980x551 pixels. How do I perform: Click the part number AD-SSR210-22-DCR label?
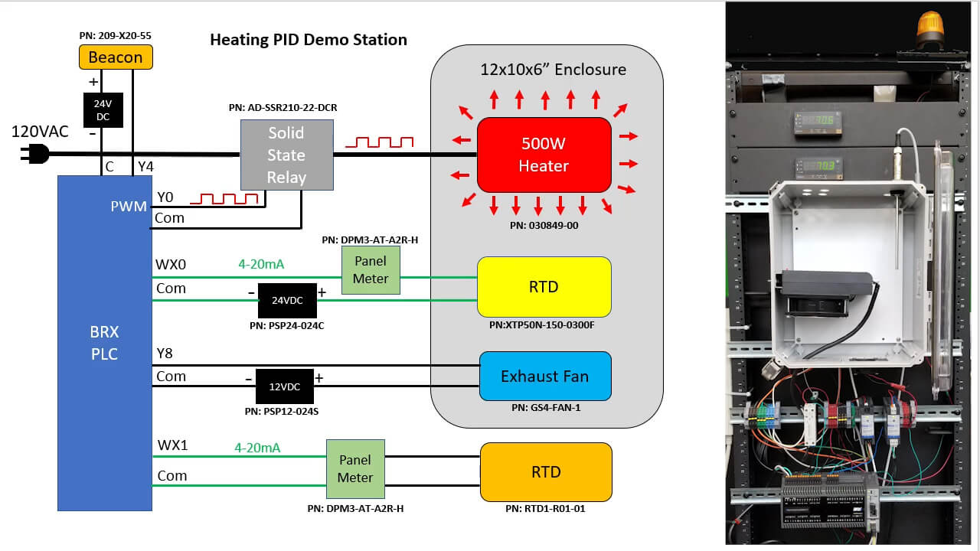[283, 108]
